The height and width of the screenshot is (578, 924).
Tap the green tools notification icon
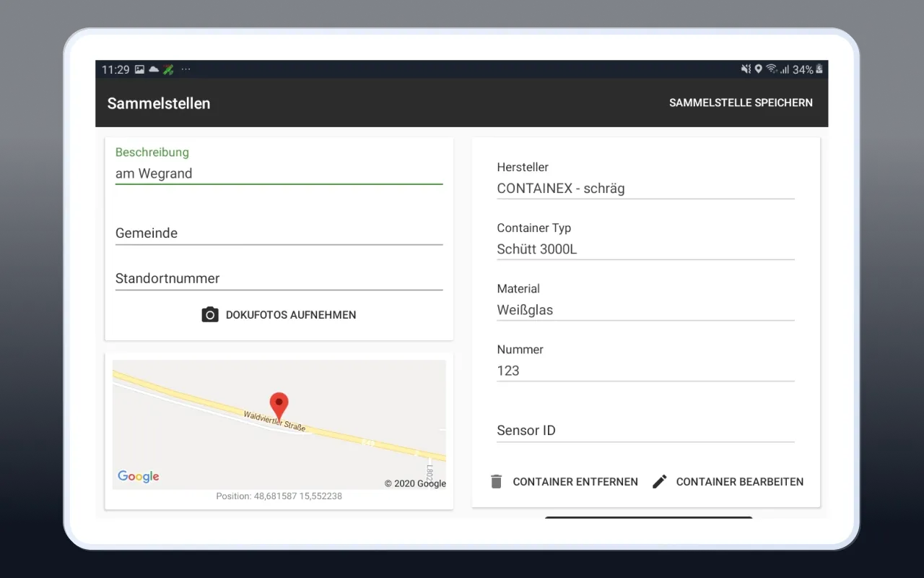click(x=168, y=69)
